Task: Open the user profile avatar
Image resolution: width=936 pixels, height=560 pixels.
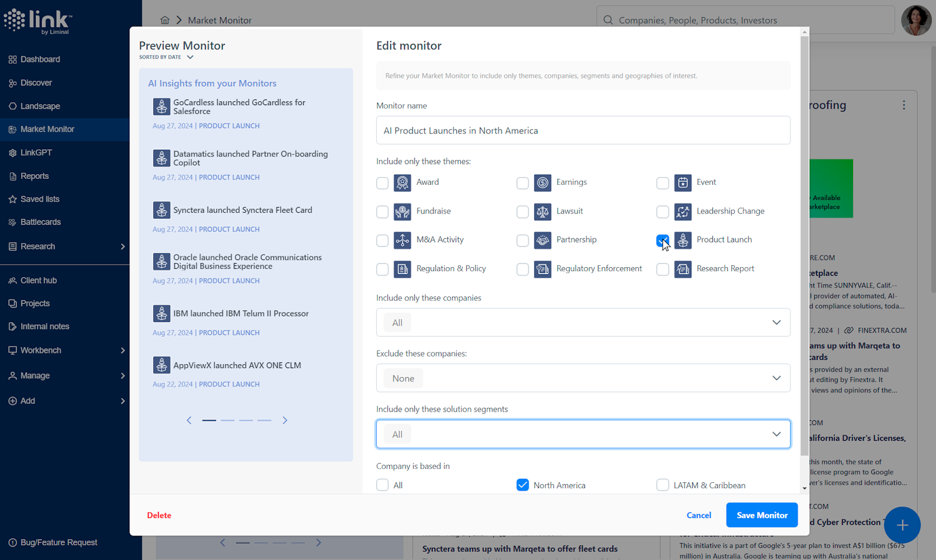Action: coord(916,20)
